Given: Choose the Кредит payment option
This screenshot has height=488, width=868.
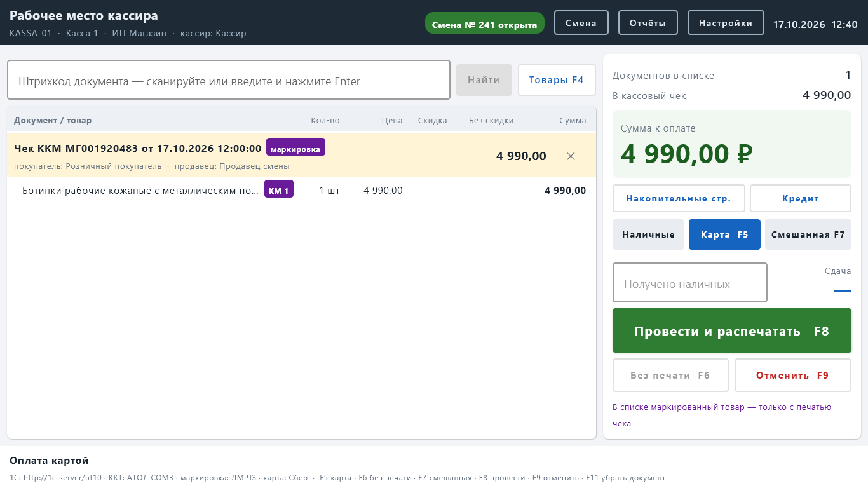Looking at the screenshot, I should (801, 198).
